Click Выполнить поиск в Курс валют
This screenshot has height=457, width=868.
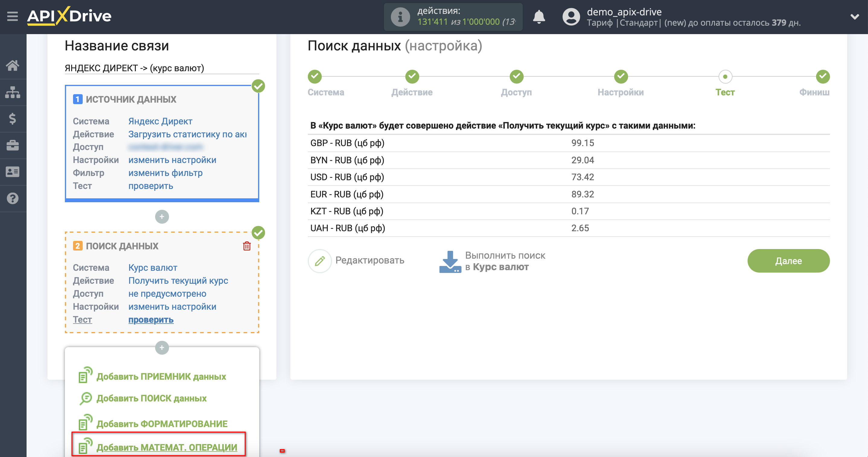point(505,261)
